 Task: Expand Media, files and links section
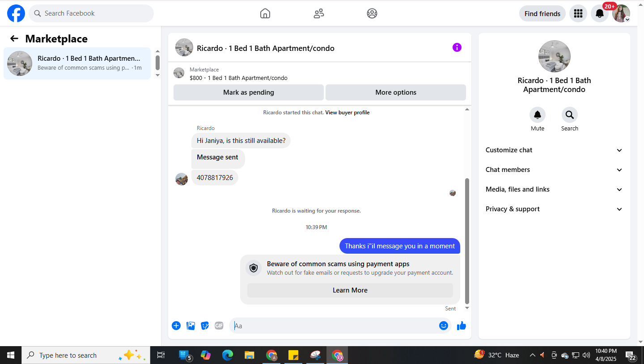tap(554, 189)
